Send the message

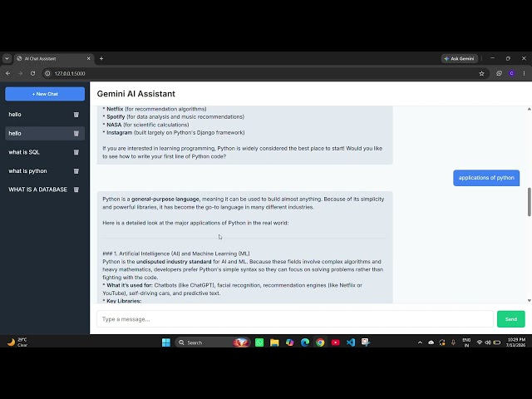(x=510, y=319)
